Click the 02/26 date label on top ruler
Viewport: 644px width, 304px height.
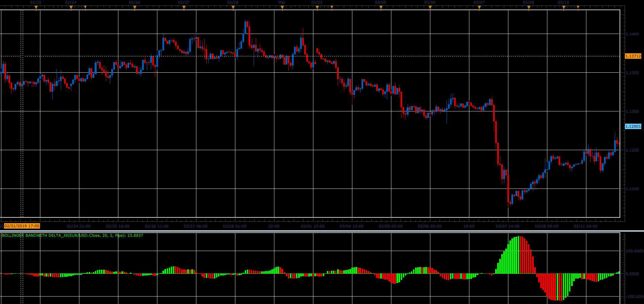coord(135,2)
